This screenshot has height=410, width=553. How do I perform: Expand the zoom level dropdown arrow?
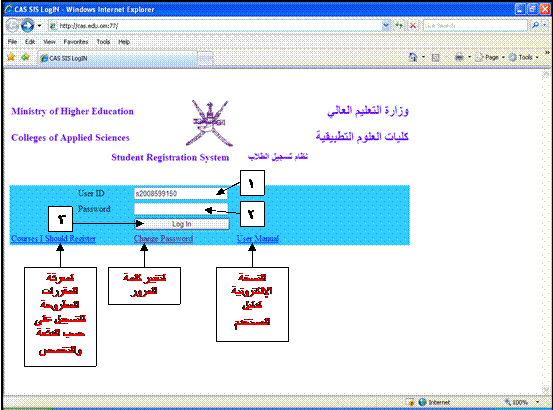pos(538,402)
